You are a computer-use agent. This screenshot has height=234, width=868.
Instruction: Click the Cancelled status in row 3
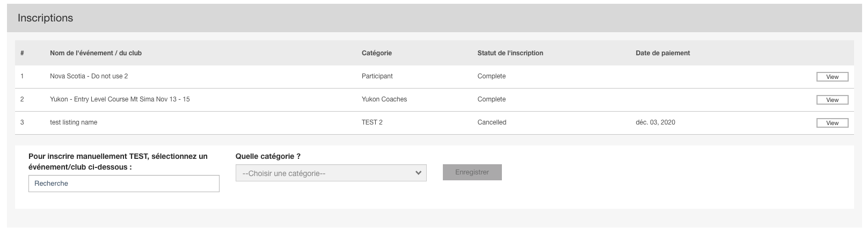click(x=492, y=122)
